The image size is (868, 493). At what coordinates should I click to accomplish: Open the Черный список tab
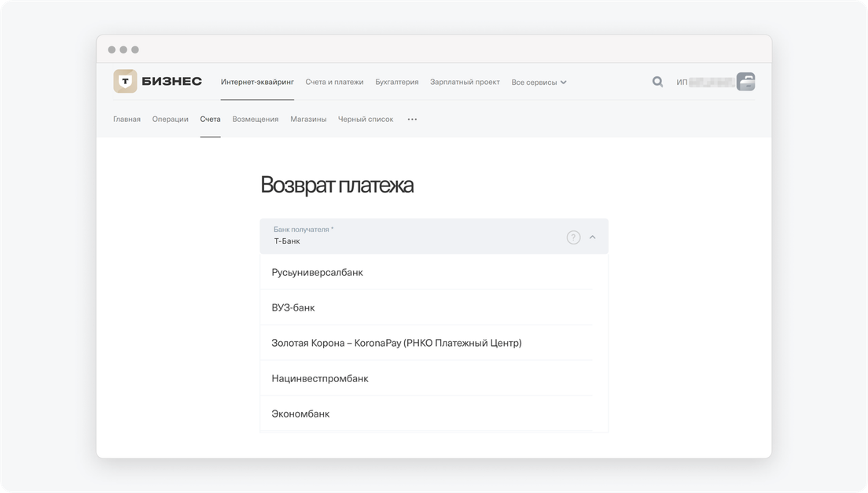pyautogui.click(x=366, y=119)
